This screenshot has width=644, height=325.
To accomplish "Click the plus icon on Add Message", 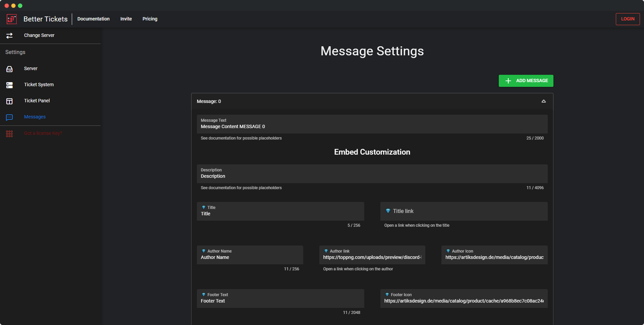I will [508, 81].
